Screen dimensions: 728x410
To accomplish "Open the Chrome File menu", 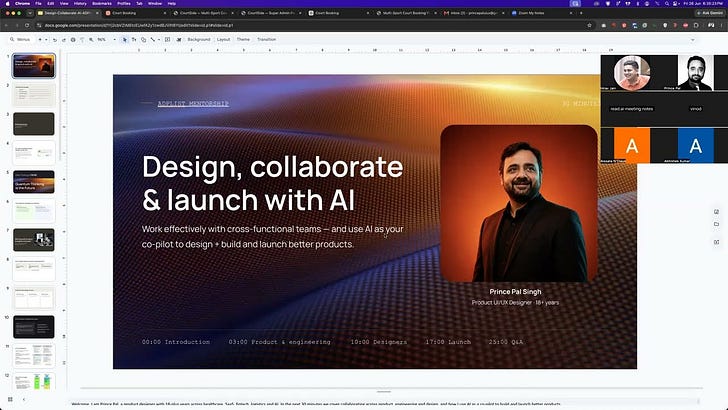I will click(x=39, y=3).
